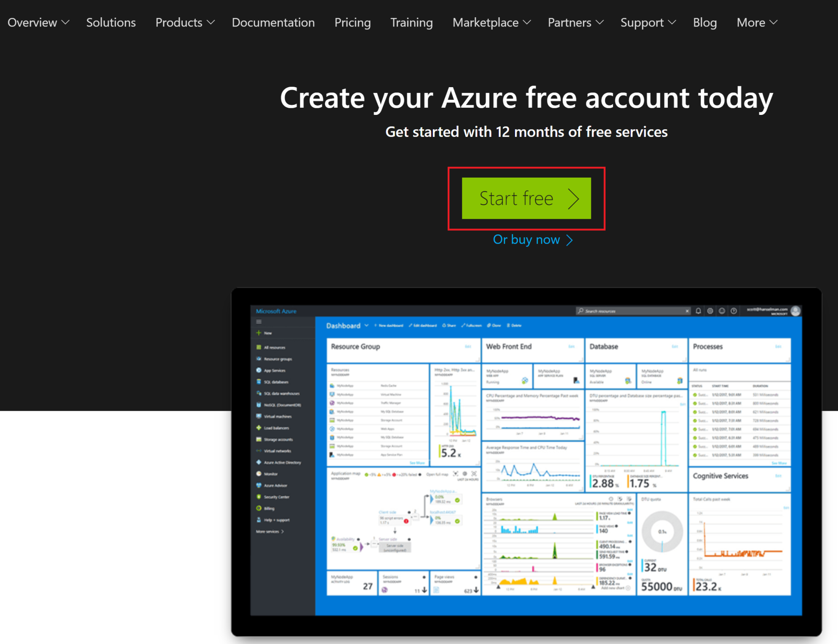Viewport: 838px width, 644px height.
Task: Click the Web Front End tile heading
Action: click(509, 346)
